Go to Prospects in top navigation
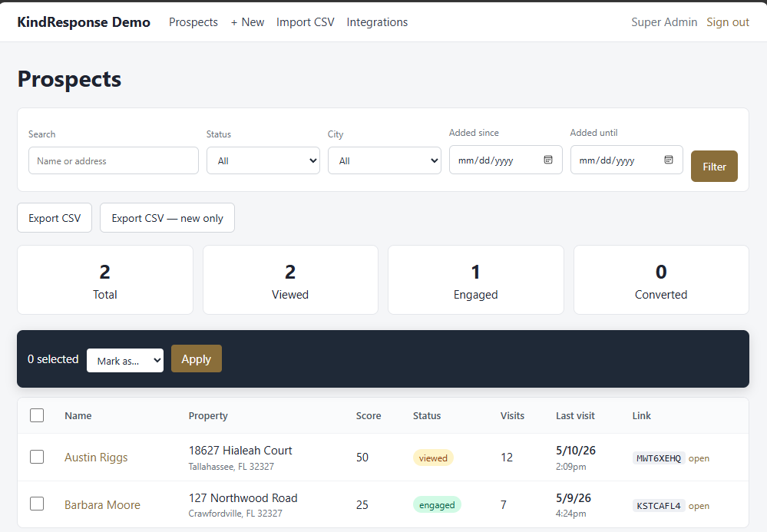This screenshot has height=532, width=767. 193,22
